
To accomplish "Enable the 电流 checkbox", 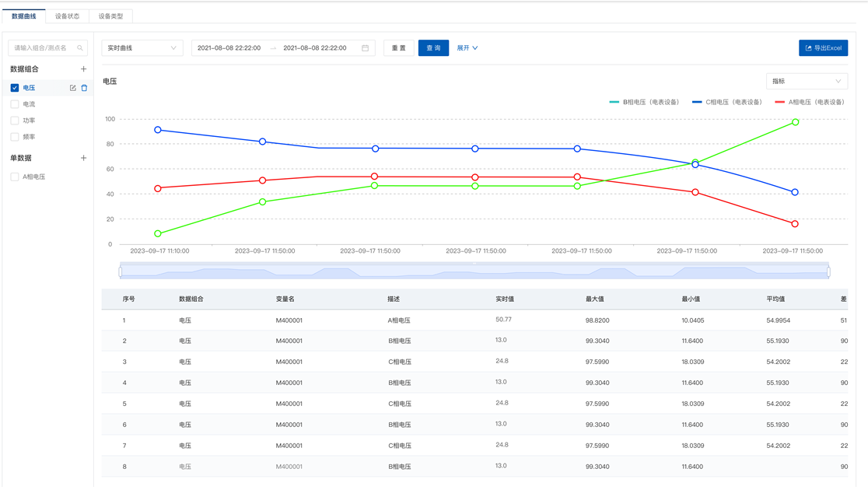I will 15,104.
